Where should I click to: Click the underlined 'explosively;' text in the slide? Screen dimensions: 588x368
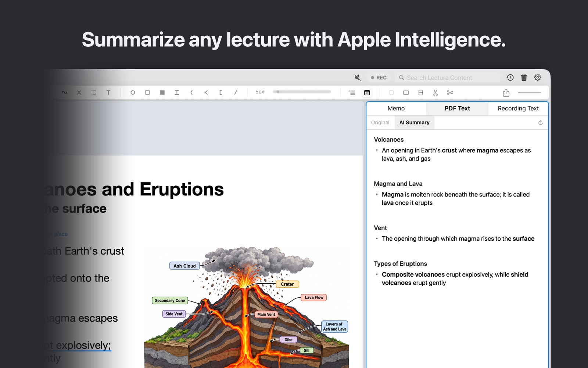[x=83, y=345]
